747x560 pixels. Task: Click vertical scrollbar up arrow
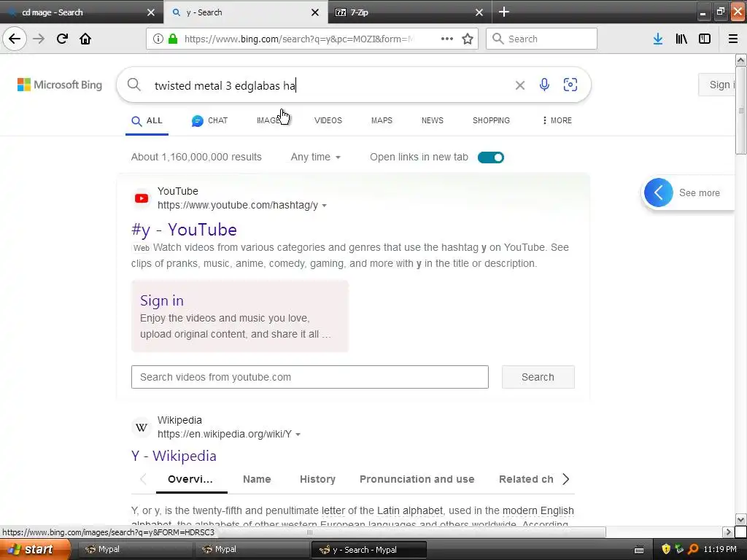pos(741,60)
